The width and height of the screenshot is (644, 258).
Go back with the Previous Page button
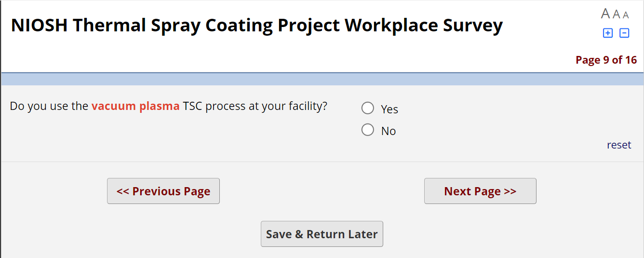[x=163, y=191]
